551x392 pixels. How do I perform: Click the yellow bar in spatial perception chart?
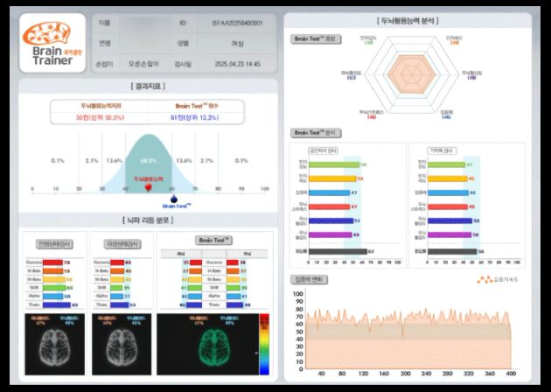(x=332, y=178)
